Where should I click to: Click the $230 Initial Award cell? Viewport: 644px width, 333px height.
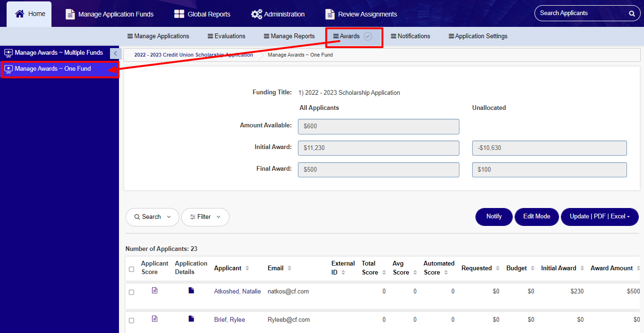[x=577, y=291]
